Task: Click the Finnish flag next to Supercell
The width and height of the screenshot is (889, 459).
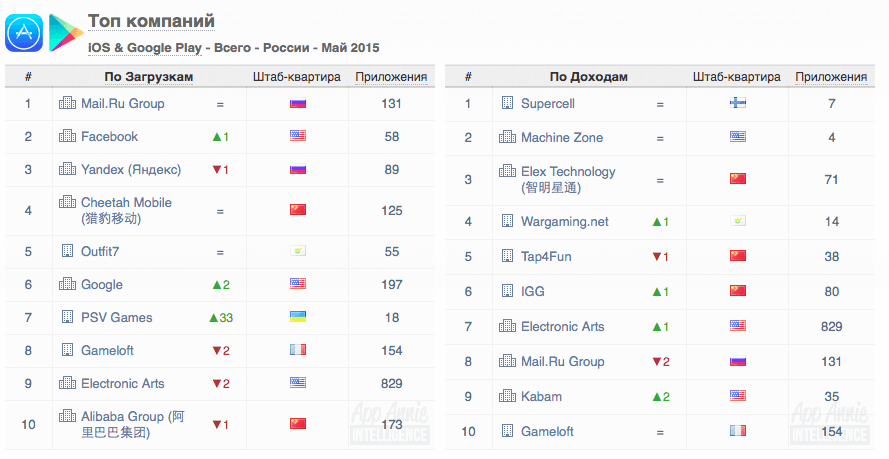Action: tap(738, 103)
